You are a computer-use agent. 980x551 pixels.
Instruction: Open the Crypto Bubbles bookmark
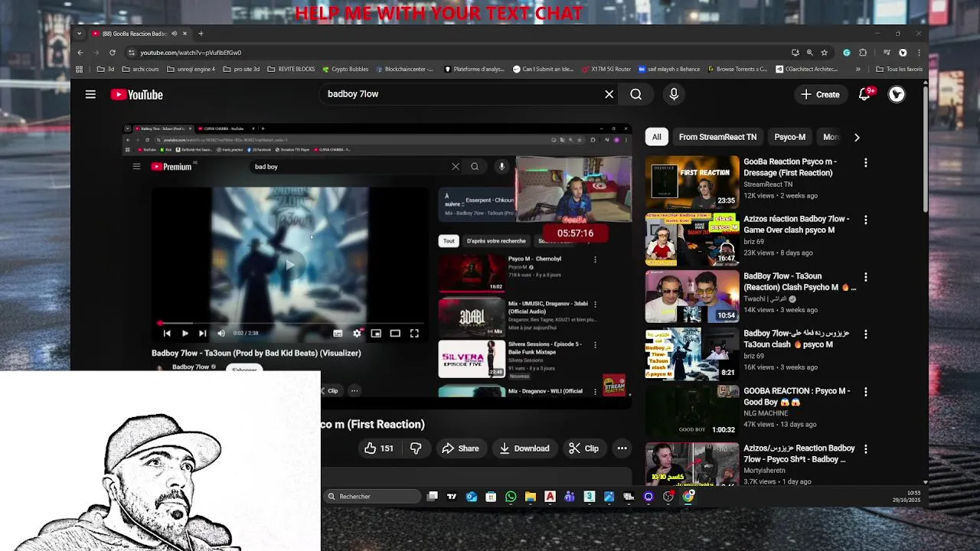[345, 69]
